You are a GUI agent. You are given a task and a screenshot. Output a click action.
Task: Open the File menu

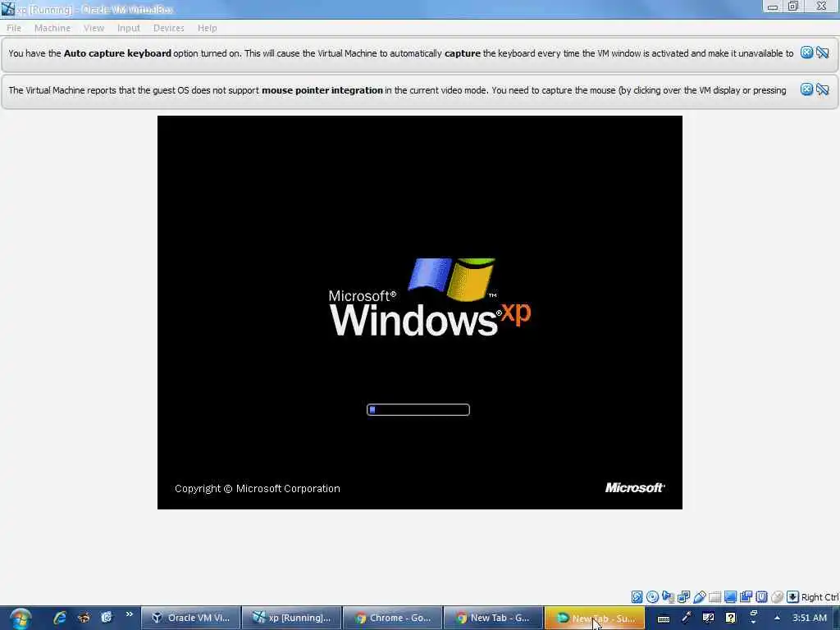tap(14, 28)
